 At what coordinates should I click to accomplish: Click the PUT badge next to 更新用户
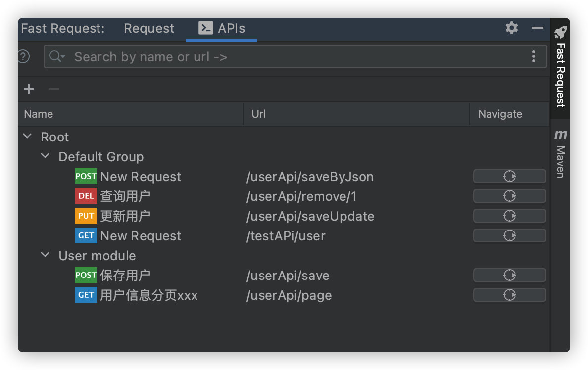(x=85, y=216)
